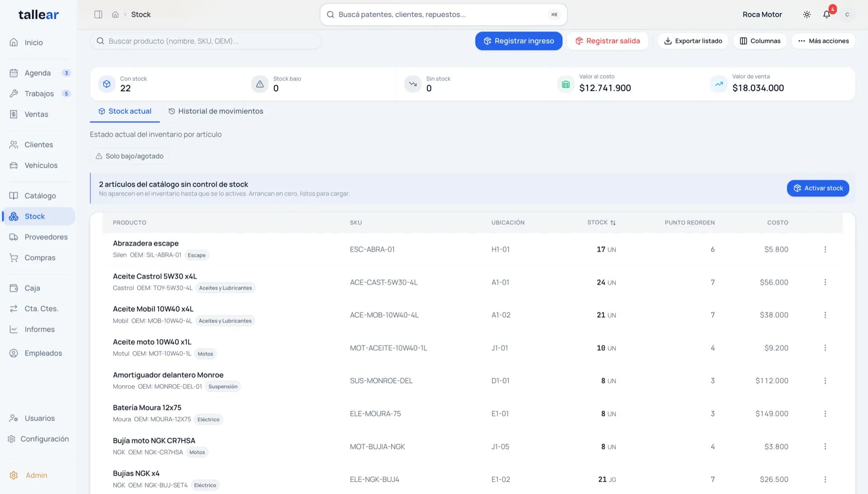
Task: Click Registrar salida button
Action: (x=607, y=41)
